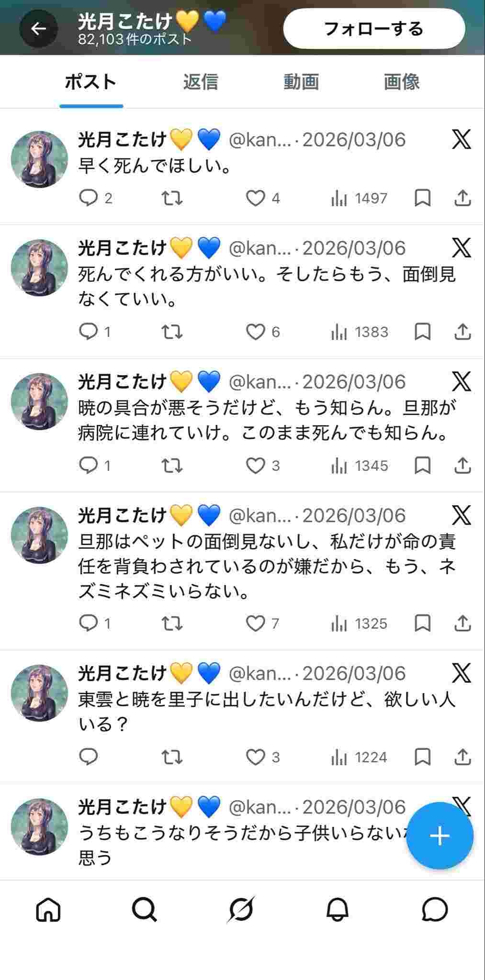This screenshot has width=485, height=980.
Task: Open Messages chat bubble in bottom bar
Action: click(434, 909)
